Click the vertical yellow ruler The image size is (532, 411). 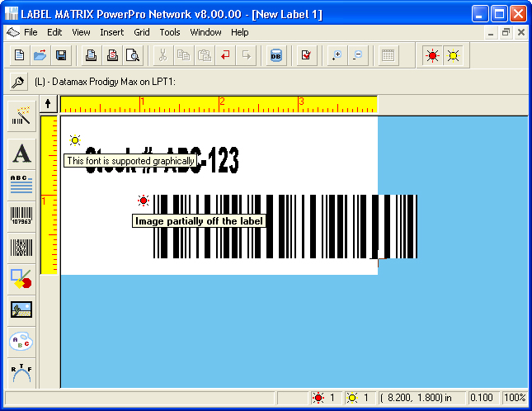[49, 195]
